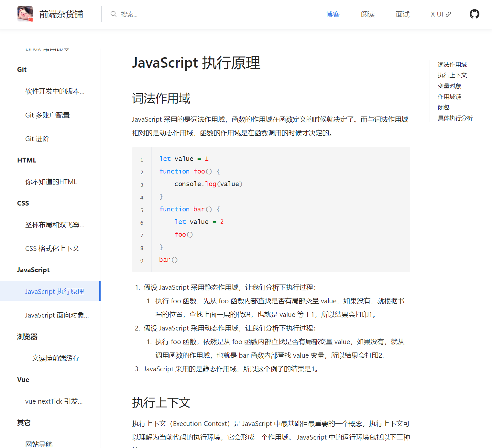Click the JavaScript sidebar group heading
Viewport: 492px width, 448px height.
(33, 270)
